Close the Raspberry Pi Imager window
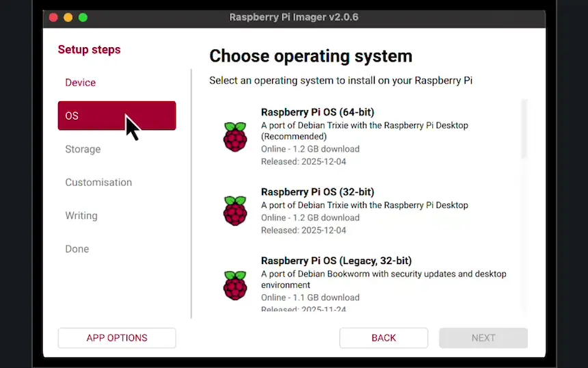The image size is (588, 368). [x=53, y=18]
